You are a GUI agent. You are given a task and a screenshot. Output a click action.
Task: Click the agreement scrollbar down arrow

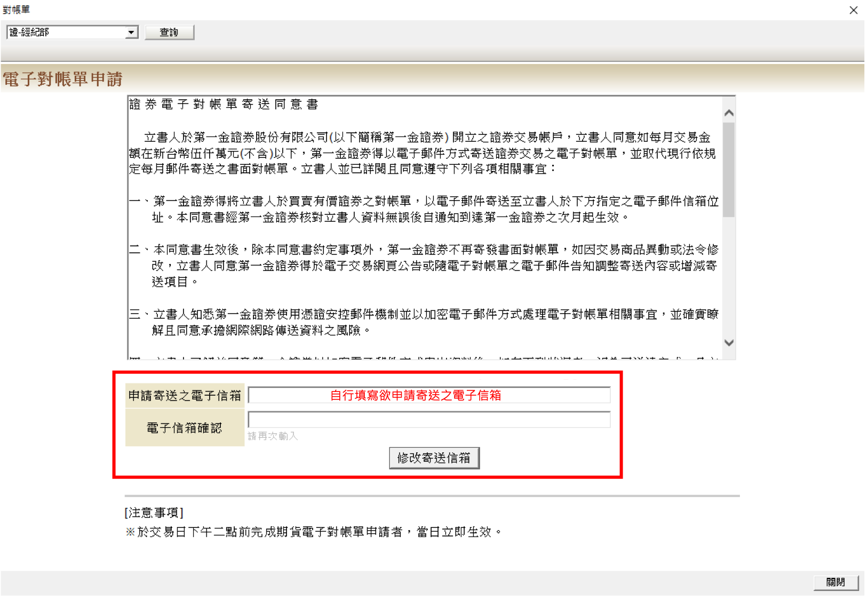[x=729, y=343]
